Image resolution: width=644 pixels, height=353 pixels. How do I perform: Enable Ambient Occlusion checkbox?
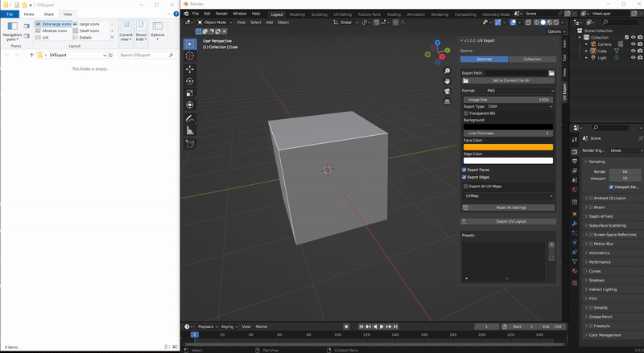(x=591, y=198)
